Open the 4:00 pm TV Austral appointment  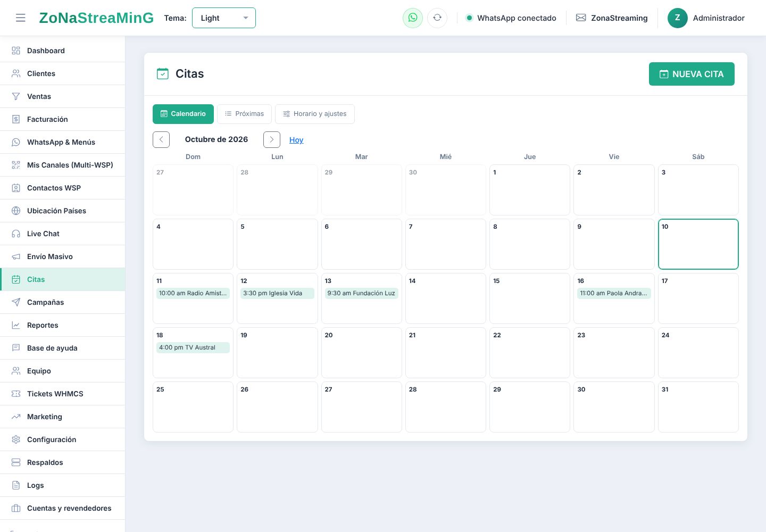pos(193,347)
